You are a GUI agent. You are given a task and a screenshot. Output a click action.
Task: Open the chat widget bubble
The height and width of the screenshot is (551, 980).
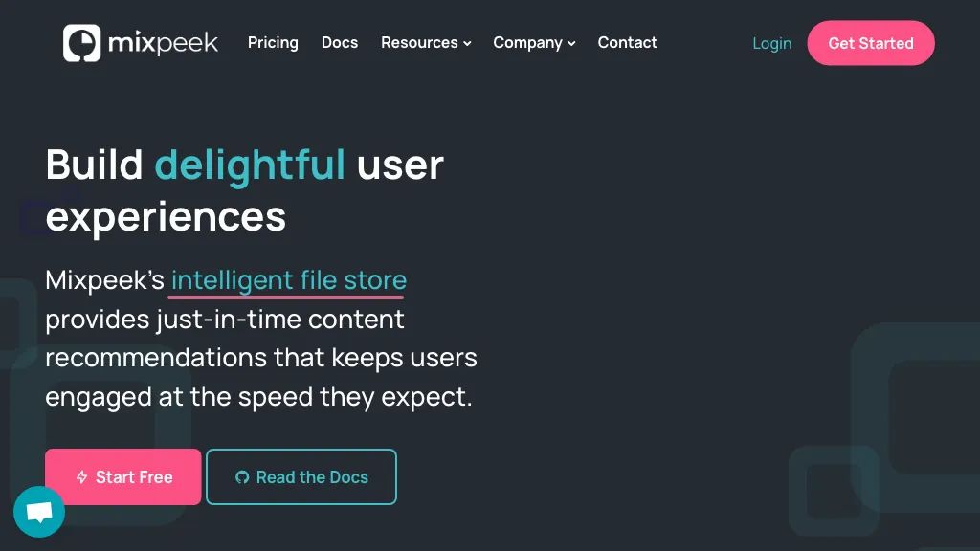39,512
